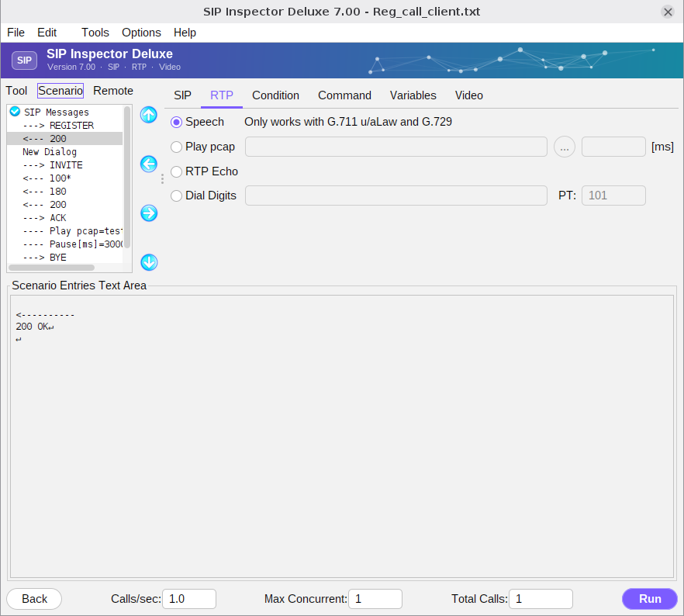Close the SIP Inspector window
Image resolution: width=684 pixels, height=616 pixels.
pyautogui.click(x=668, y=12)
